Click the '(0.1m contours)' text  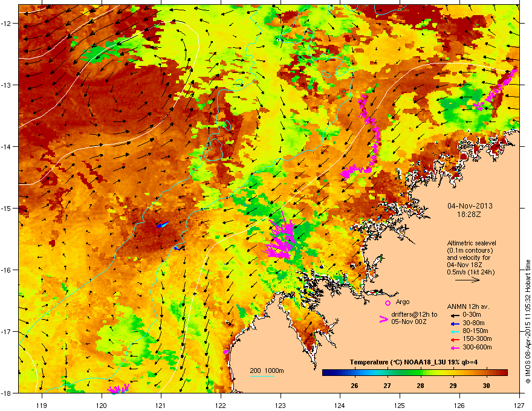click(470, 251)
